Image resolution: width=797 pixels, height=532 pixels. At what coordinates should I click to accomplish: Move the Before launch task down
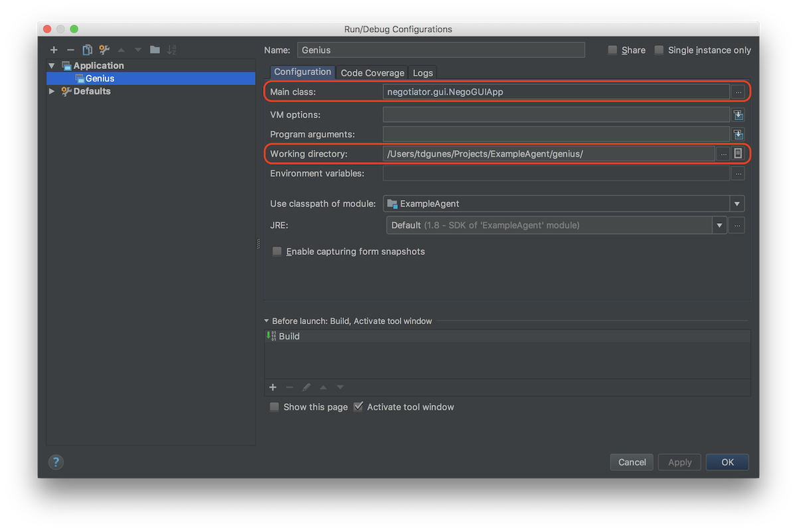tap(340, 387)
